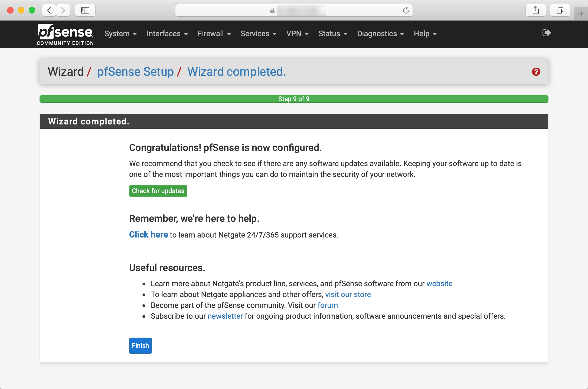Open the VPN menu
Viewport: 588px width, 389px height.
297,34
